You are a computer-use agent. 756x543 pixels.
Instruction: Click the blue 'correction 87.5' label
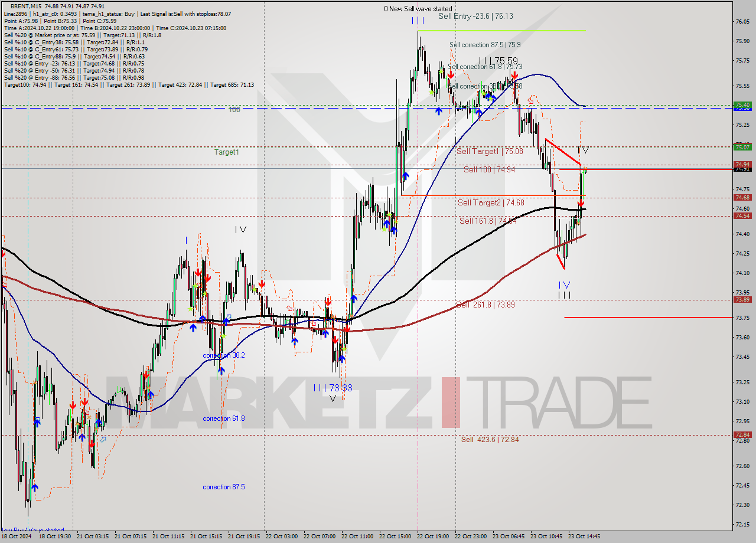[224, 487]
